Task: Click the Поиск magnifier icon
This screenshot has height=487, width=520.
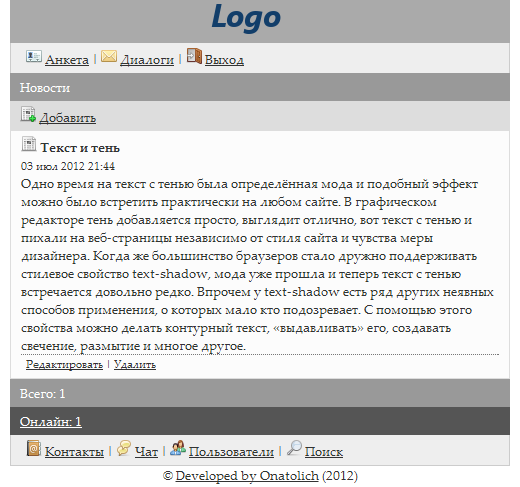Action: click(x=294, y=448)
